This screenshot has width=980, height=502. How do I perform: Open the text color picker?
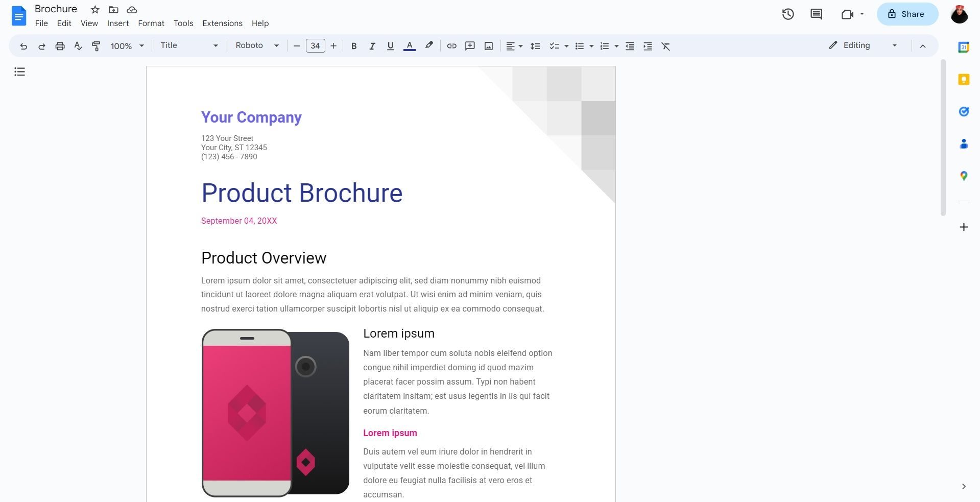click(x=409, y=46)
